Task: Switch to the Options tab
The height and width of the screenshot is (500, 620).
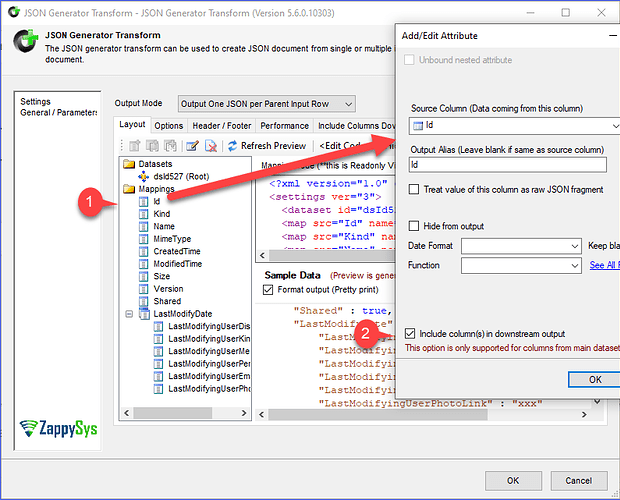Action: click(169, 126)
